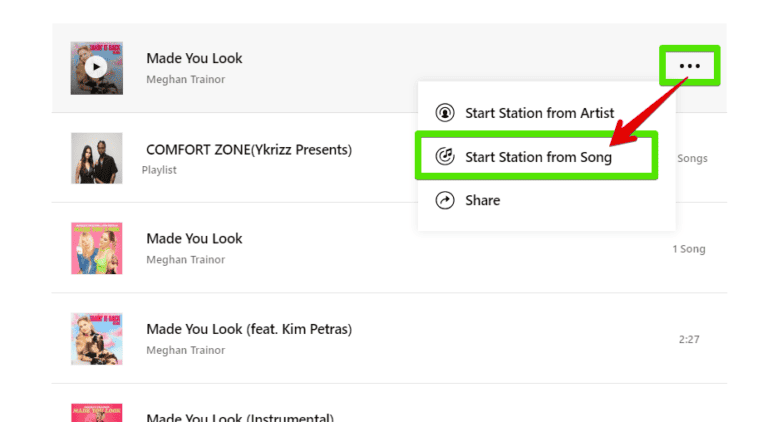Open the three-dot more options menu
The width and height of the screenshot is (768, 422).
pyautogui.click(x=689, y=66)
